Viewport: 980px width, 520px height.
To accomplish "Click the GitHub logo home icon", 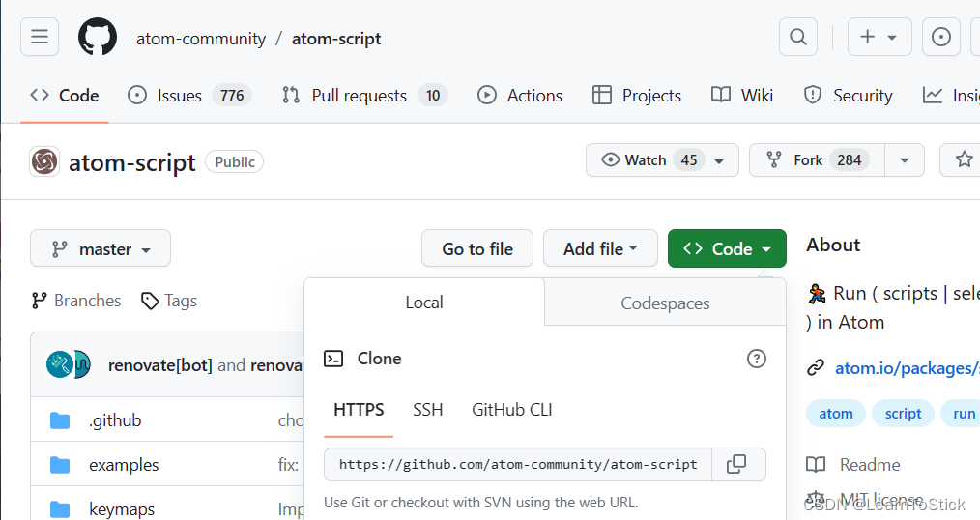I will 98,37.
